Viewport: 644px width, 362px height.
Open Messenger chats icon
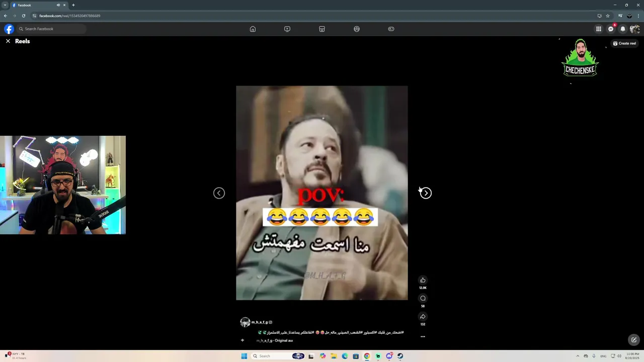pos(610,29)
